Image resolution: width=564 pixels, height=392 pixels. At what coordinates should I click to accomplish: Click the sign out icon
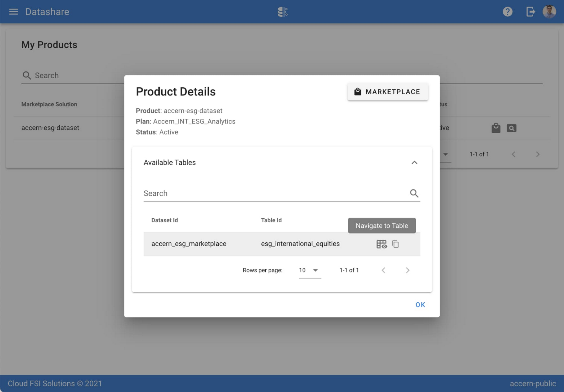tap(530, 12)
